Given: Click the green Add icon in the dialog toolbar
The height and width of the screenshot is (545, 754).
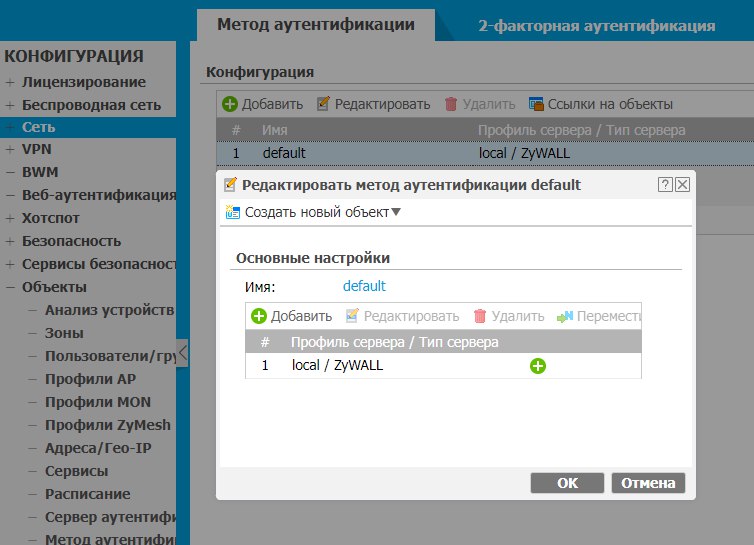Looking at the screenshot, I should point(259,316).
